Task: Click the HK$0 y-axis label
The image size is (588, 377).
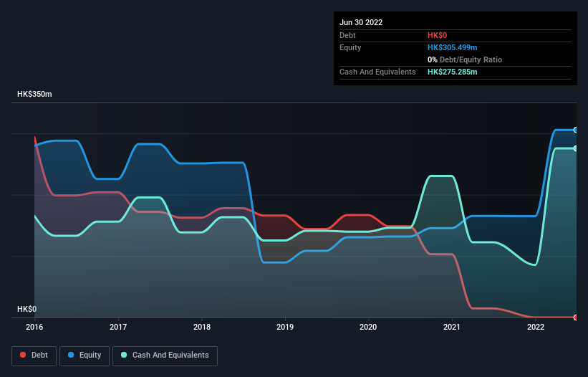Action: coord(27,309)
